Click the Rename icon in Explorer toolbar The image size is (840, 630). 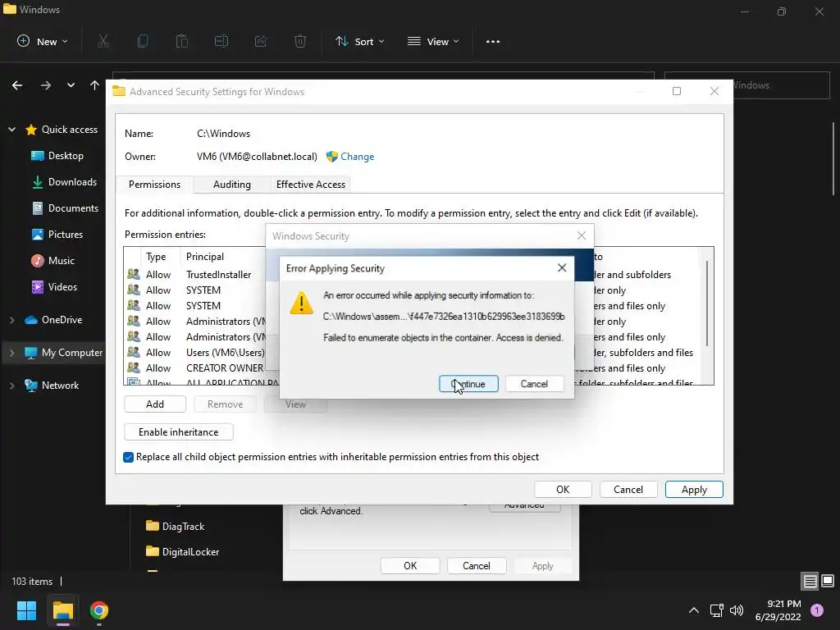point(221,41)
